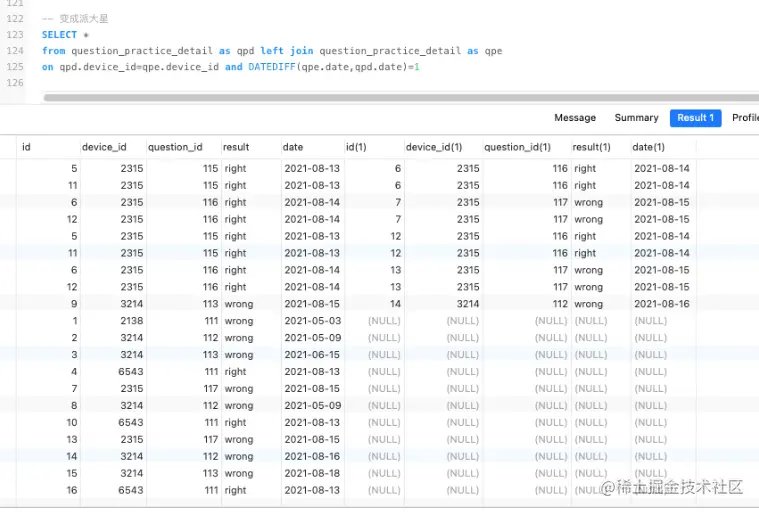Click the DATEDIFF function in the editor
Image resolution: width=759 pixels, height=512 pixels.
tap(272, 67)
